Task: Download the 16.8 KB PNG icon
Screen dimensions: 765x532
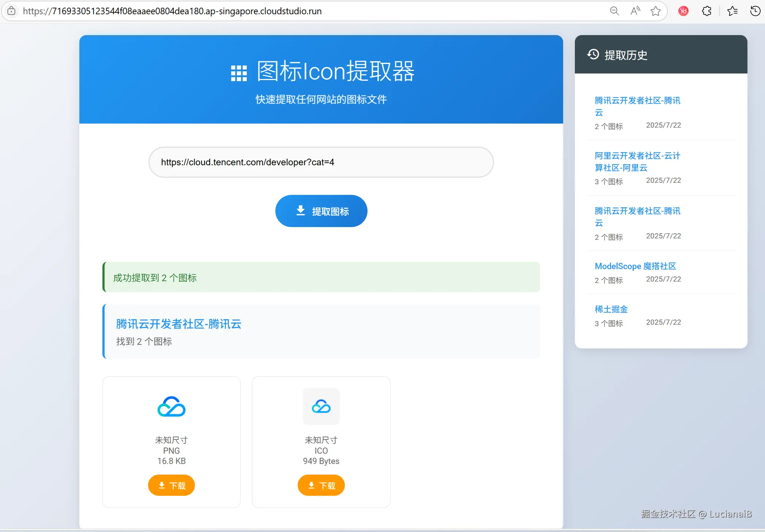Action: 171,485
